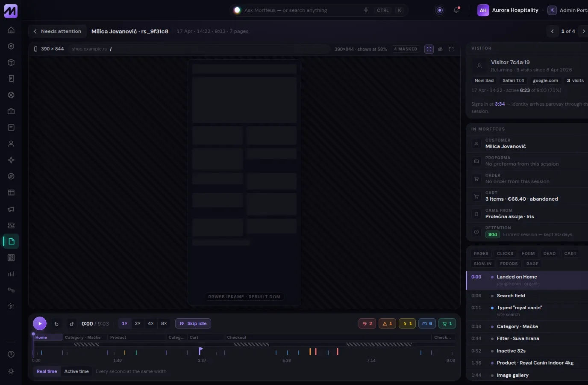Jump forward with the skip-ahead playback icon
The height and width of the screenshot is (385, 588).
[x=72, y=324]
